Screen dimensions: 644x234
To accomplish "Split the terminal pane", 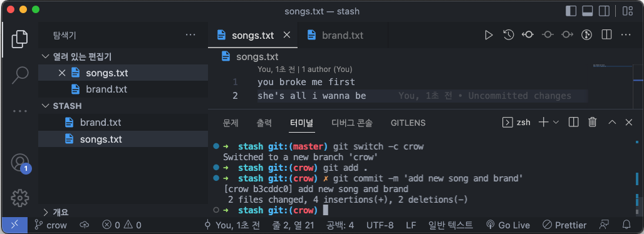I will click(x=573, y=123).
